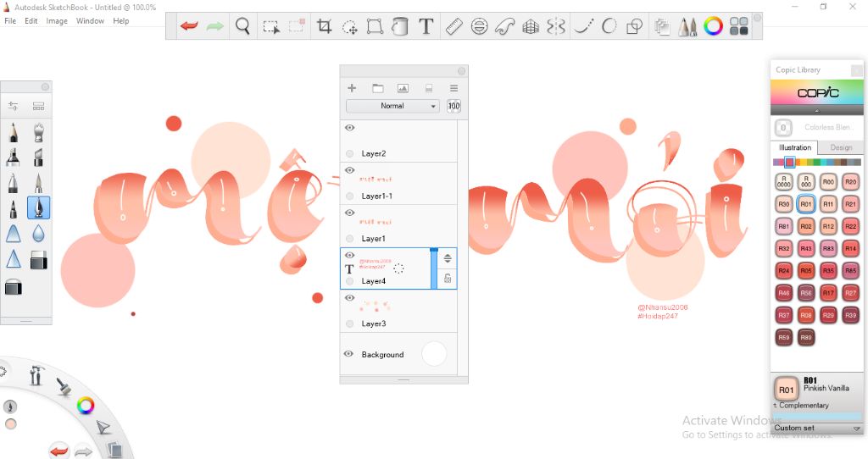
Task: Open the Color Editor wheel in the toolbar
Action: 713,26
